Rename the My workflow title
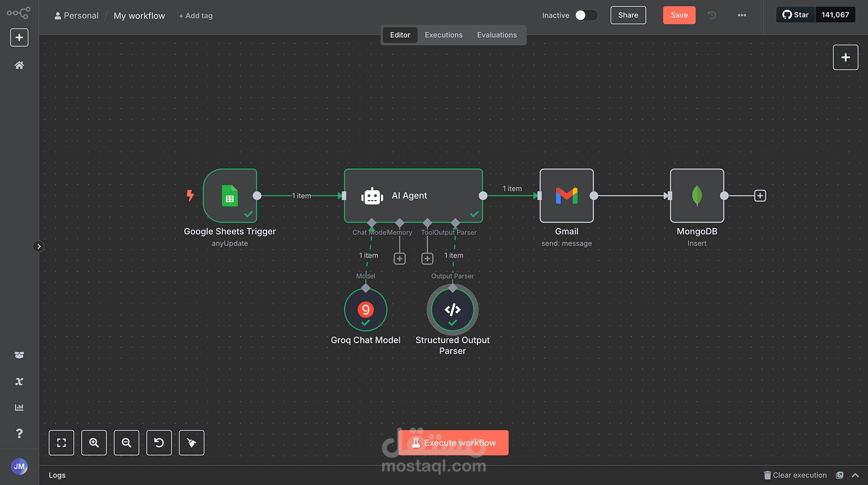868x485 pixels. (139, 15)
